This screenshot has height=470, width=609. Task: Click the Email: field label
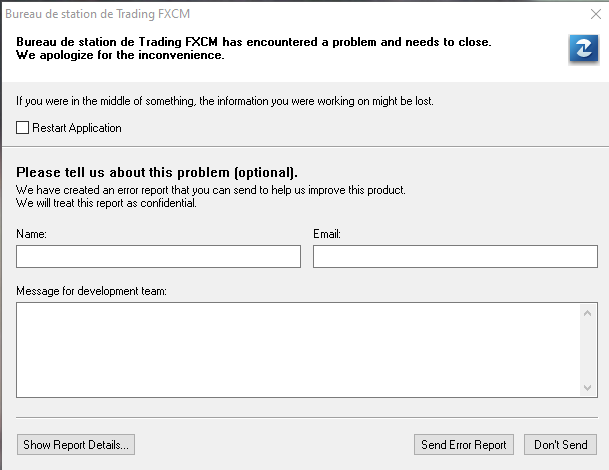pos(327,234)
